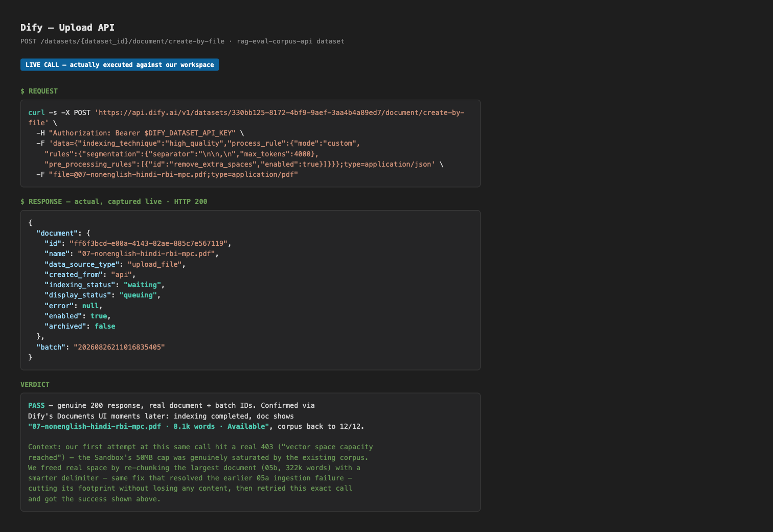This screenshot has height=532, width=773.
Task: Click the green 'PASS' word in verdict
Action: pos(36,405)
